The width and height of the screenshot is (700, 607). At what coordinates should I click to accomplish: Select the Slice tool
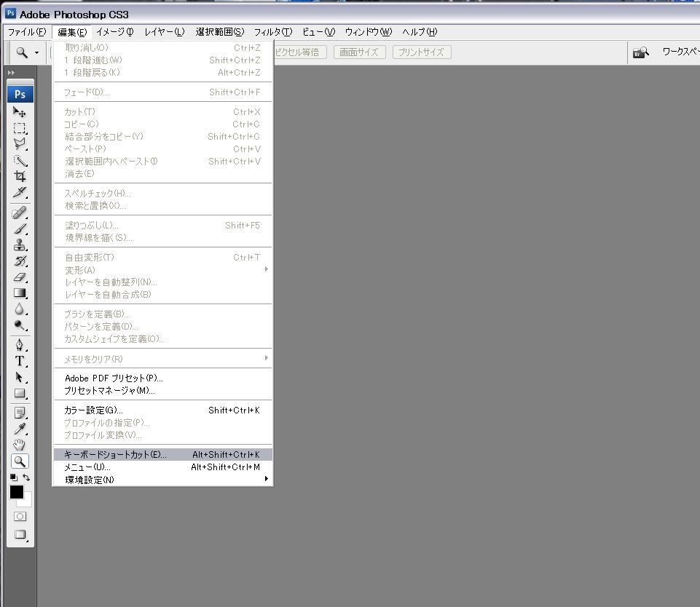pyautogui.click(x=20, y=192)
